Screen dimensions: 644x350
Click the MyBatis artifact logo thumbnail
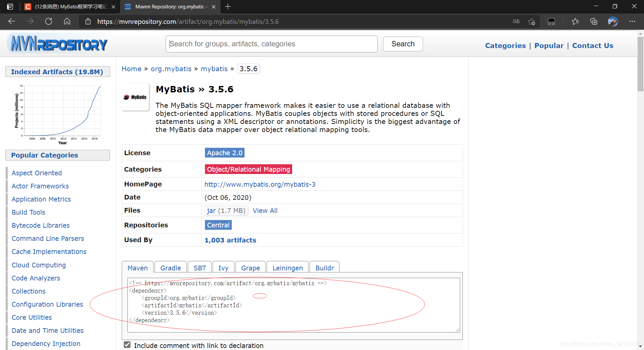point(136,97)
